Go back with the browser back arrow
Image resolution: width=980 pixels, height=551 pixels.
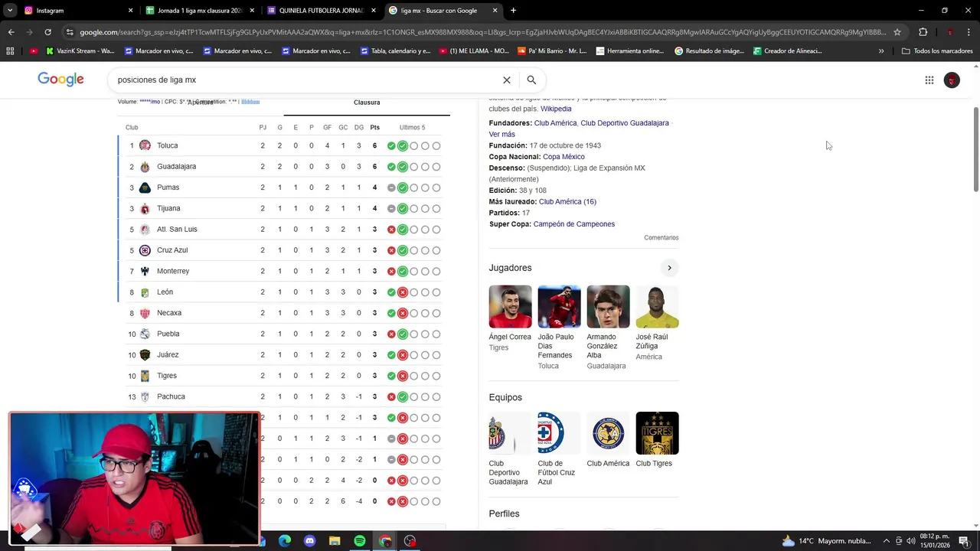tap(11, 32)
